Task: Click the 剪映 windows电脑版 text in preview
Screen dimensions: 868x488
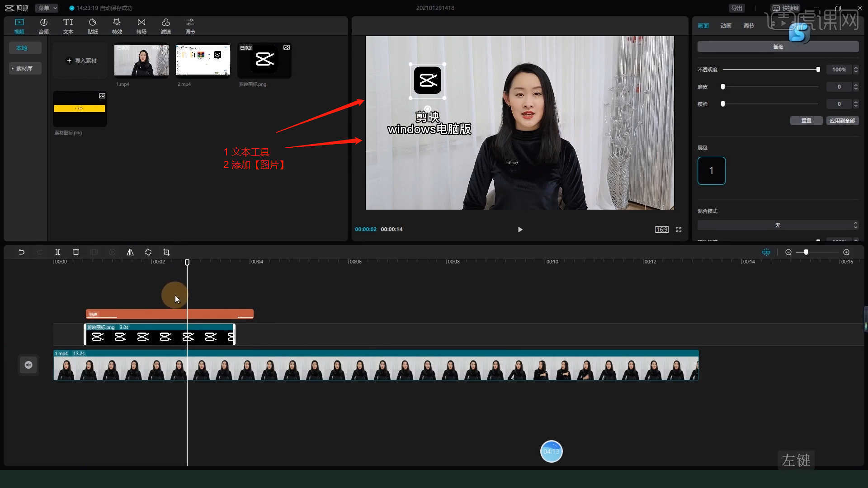Action: (429, 123)
